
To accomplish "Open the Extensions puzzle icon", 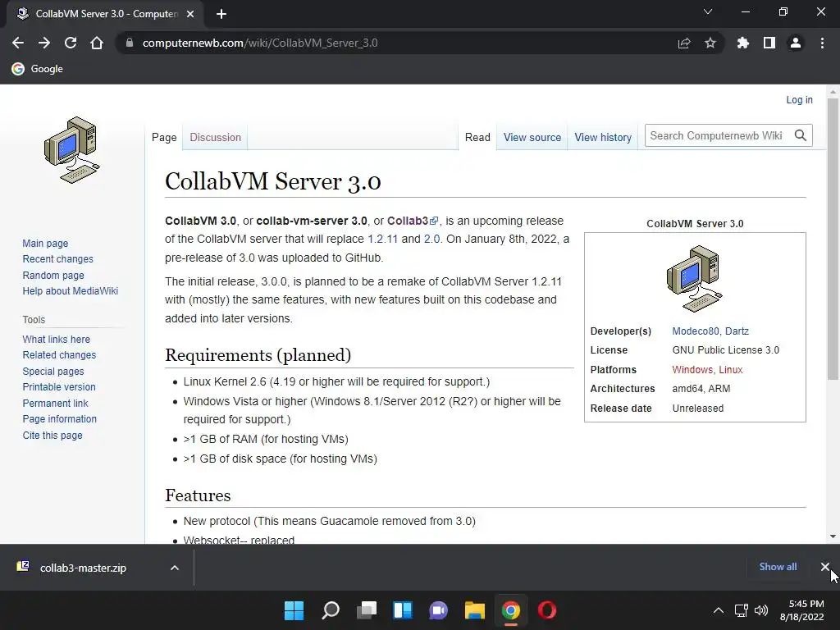I will pyautogui.click(x=743, y=43).
